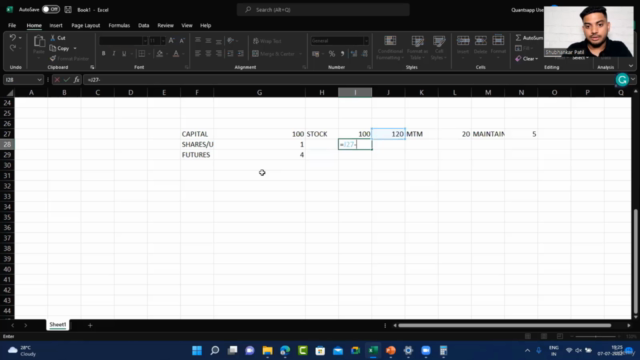Save workbook using title bar save icon
This screenshot has width=640, height=360.
click(68, 9)
